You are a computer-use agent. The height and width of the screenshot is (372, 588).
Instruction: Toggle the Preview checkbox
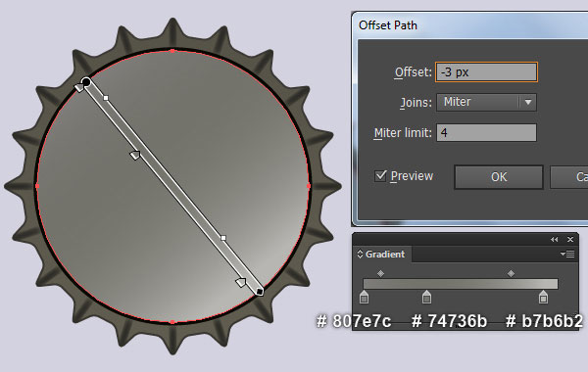point(380,175)
